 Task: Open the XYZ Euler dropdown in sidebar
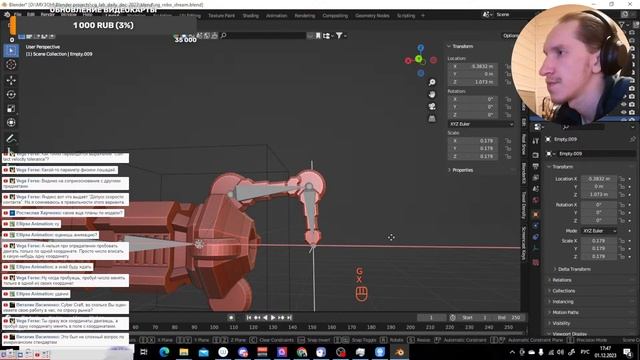[x=481, y=124]
